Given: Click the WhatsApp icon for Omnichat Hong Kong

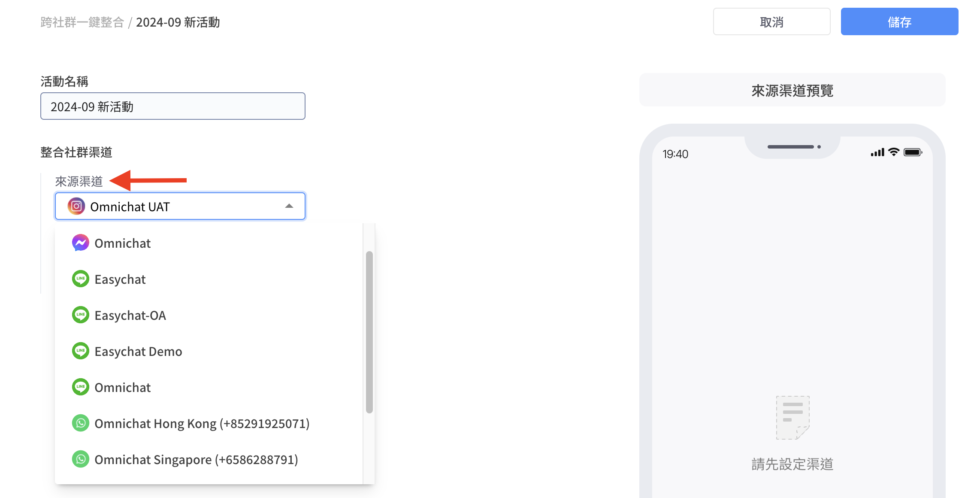Looking at the screenshot, I should (x=80, y=423).
